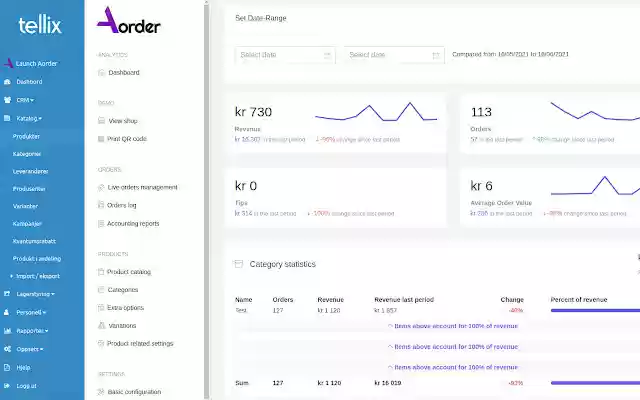Click the Category statistics table icon
Screen dimensions: 640x400
pyautogui.click(x=239, y=264)
